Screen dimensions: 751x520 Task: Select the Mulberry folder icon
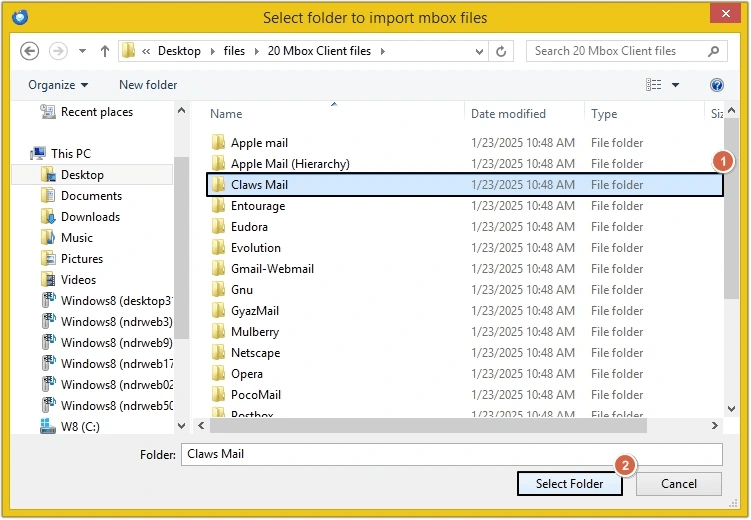(218, 332)
